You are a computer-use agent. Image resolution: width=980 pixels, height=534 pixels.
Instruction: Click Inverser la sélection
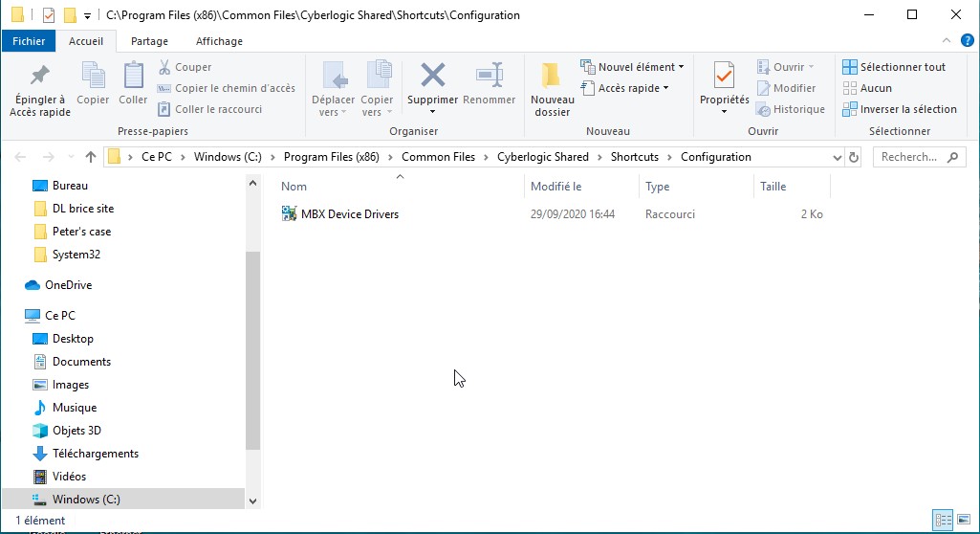pyautogui.click(x=900, y=109)
